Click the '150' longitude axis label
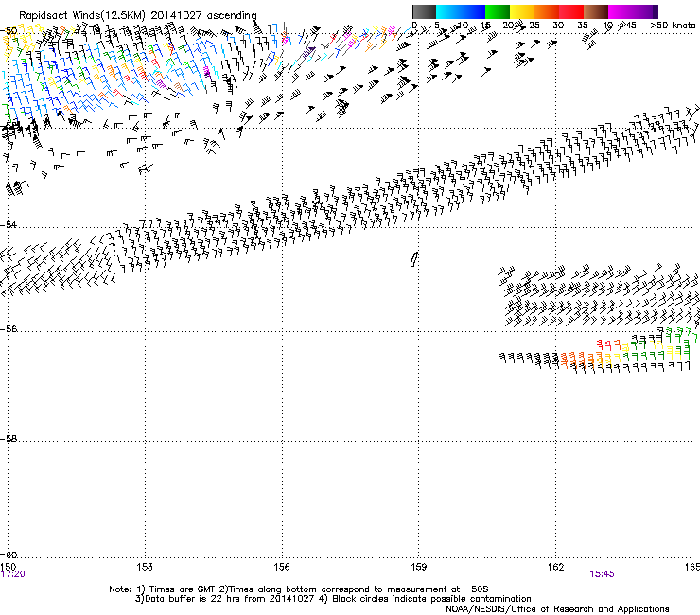 pyautogui.click(x=8, y=567)
